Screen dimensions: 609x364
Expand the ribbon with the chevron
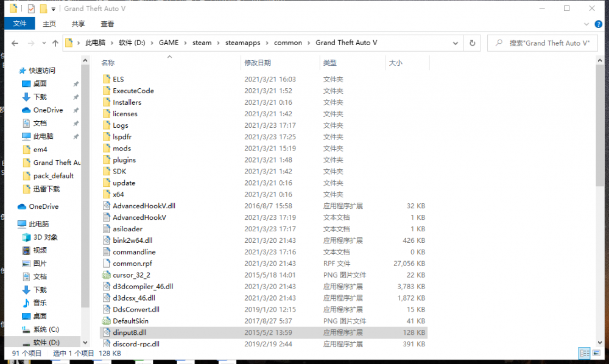tap(586, 24)
